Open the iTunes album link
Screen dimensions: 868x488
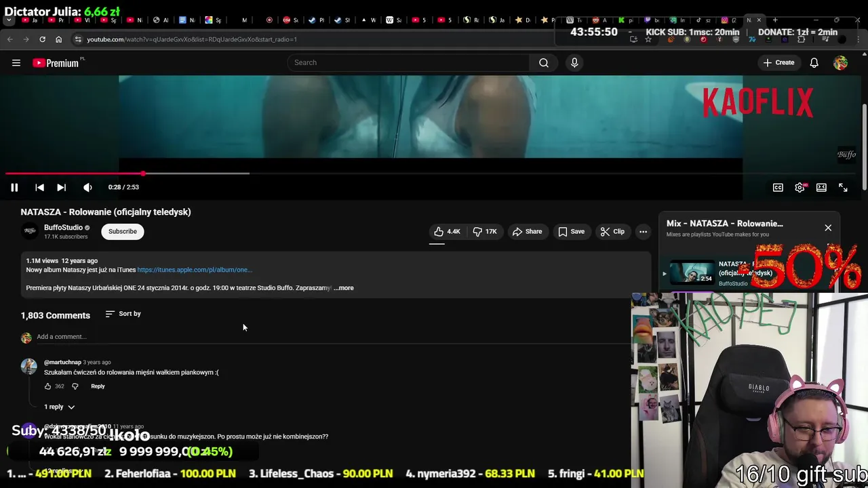[x=195, y=270]
